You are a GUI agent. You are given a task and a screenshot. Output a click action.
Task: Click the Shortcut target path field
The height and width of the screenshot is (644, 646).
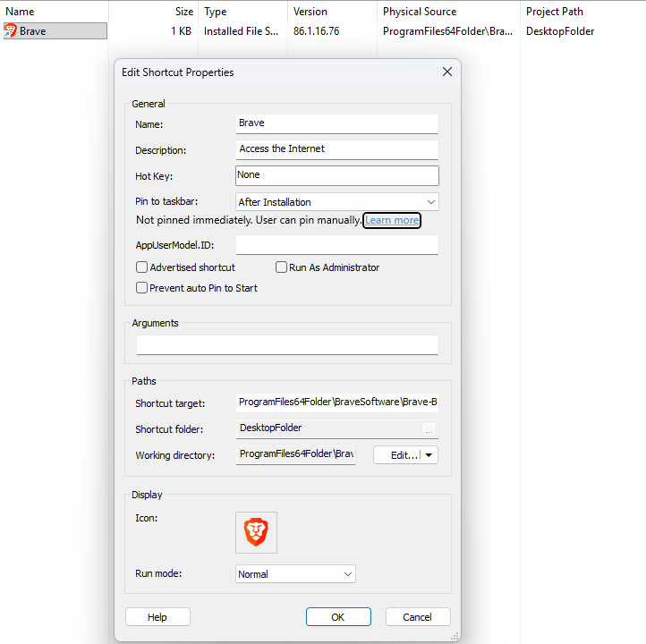point(337,402)
